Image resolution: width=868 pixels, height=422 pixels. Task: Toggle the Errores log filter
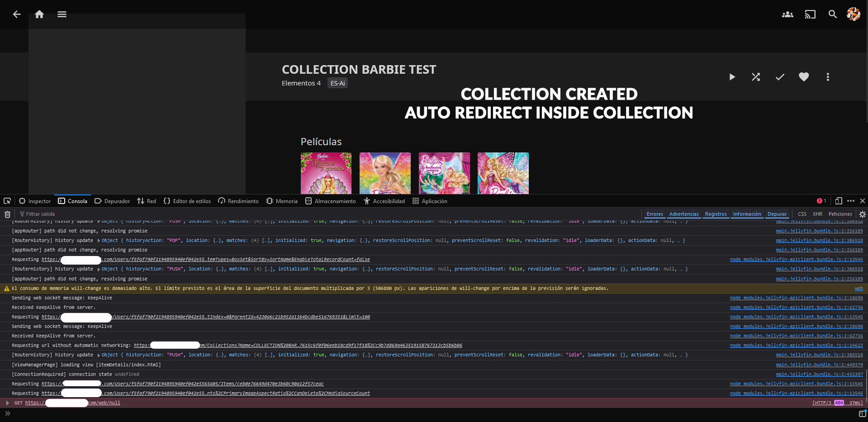(655, 214)
